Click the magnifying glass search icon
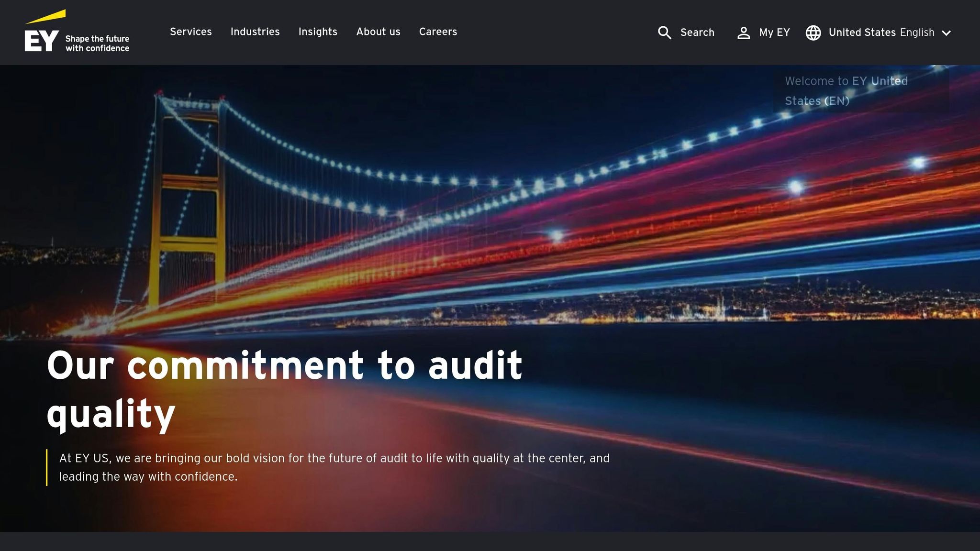The width and height of the screenshot is (980, 551). 664,33
